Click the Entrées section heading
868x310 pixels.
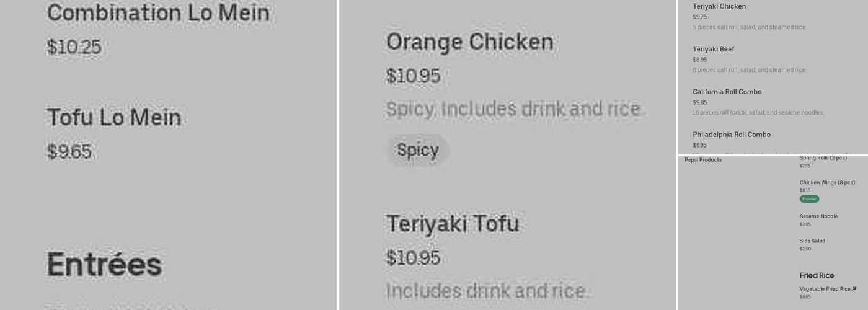(x=104, y=264)
